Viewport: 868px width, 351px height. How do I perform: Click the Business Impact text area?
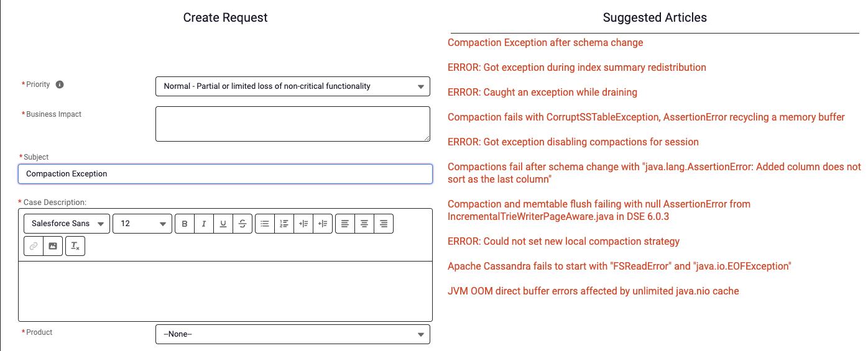pos(292,124)
